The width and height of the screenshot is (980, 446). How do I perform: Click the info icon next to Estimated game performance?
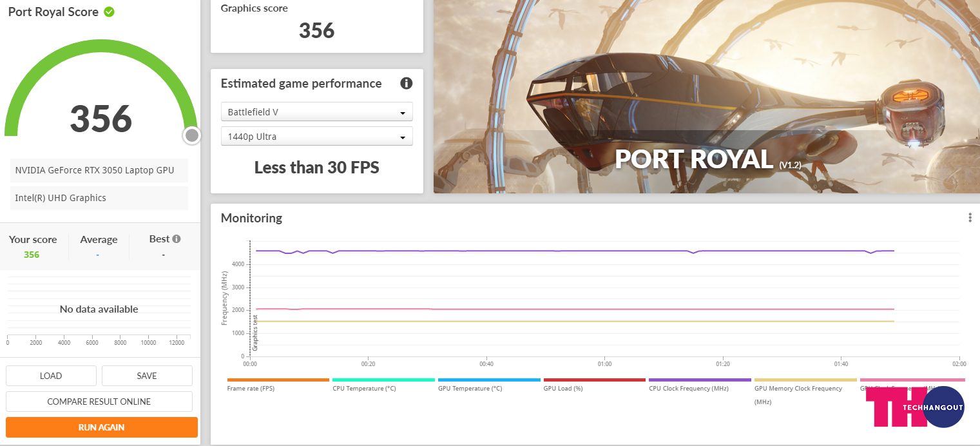pyautogui.click(x=406, y=83)
